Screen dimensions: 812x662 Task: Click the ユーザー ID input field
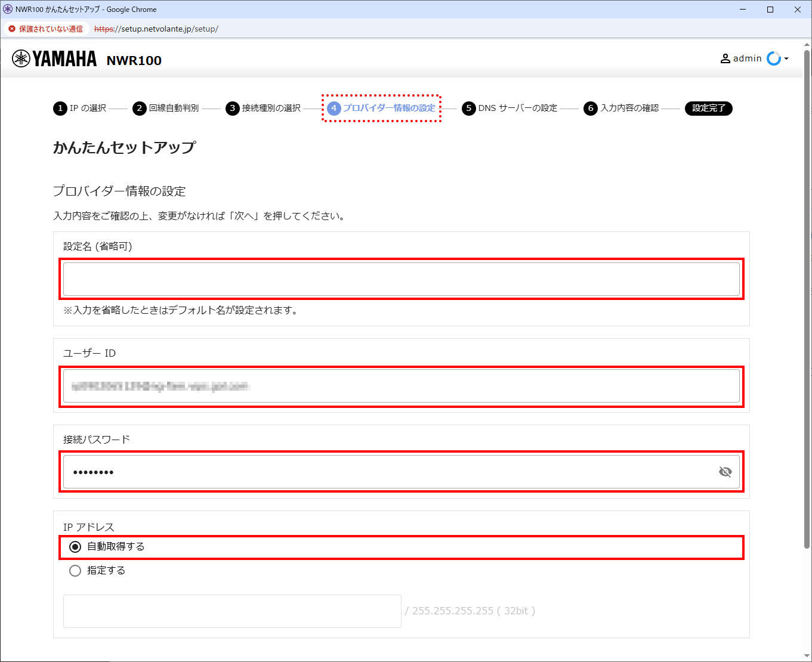click(401, 386)
